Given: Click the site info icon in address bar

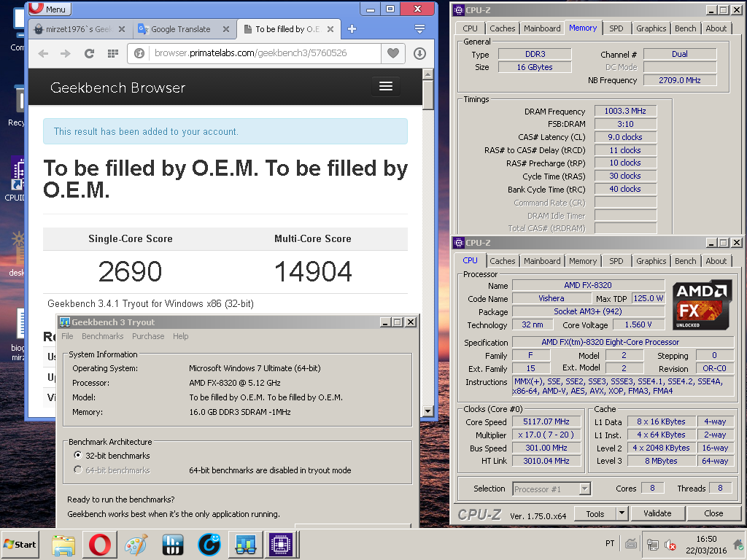Looking at the screenshot, I should (x=139, y=53).
